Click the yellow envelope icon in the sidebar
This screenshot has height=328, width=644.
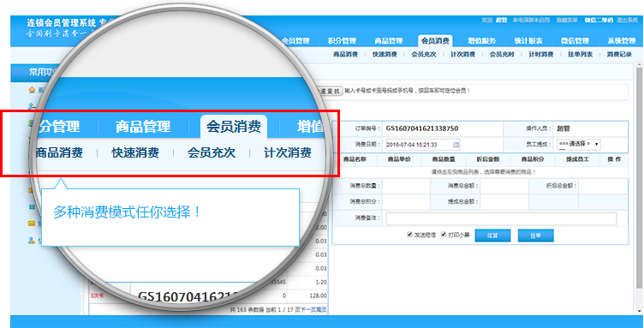coord(31,224)
